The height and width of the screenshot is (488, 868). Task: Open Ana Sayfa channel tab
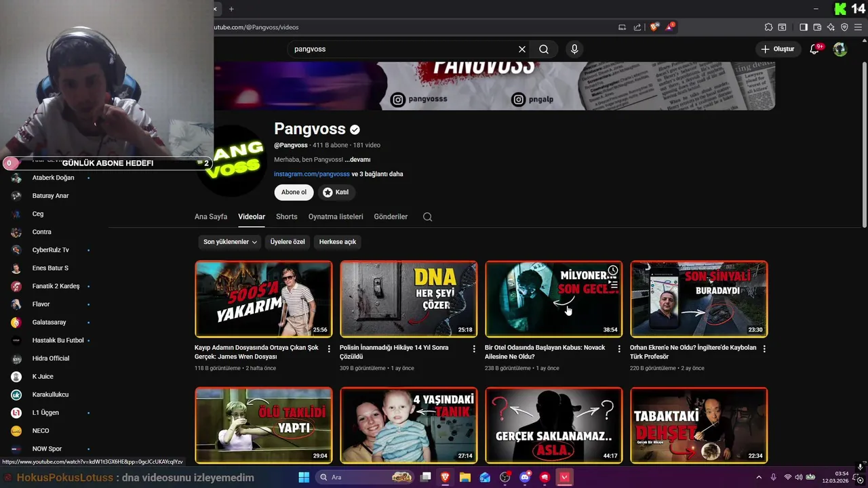(211, 217)
